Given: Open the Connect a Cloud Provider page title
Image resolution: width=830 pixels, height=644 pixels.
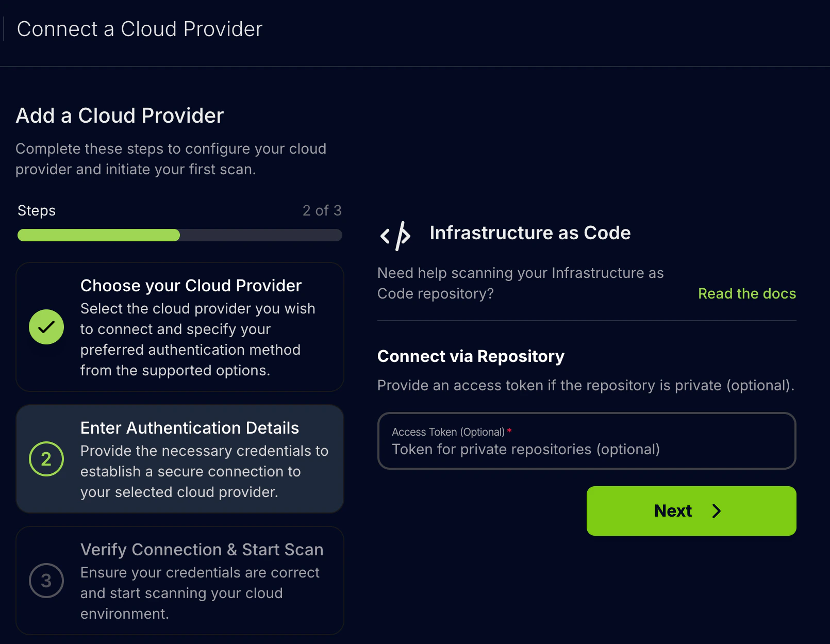Looking at the screenshot, I should (140, 28).
